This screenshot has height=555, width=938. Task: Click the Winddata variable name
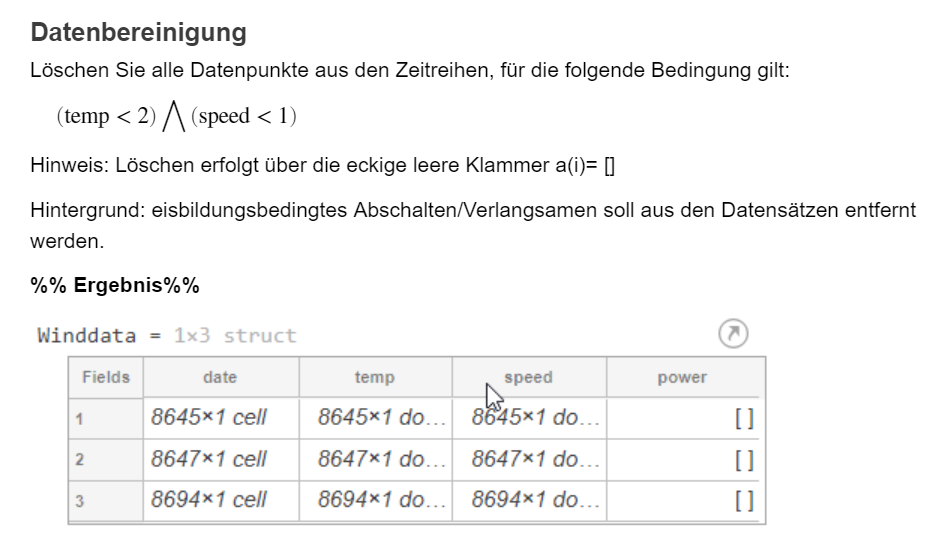(86, 335)
